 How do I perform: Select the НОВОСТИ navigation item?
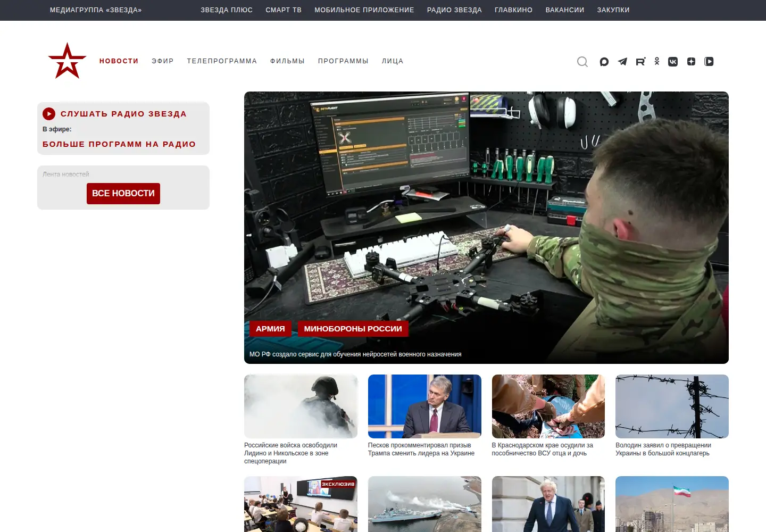click(x=119, y=61)
